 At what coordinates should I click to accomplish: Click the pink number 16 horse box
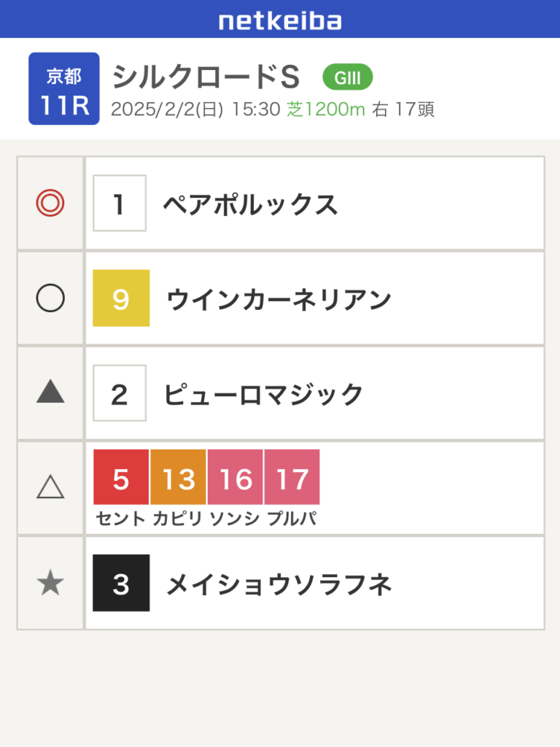click(236, 478)
